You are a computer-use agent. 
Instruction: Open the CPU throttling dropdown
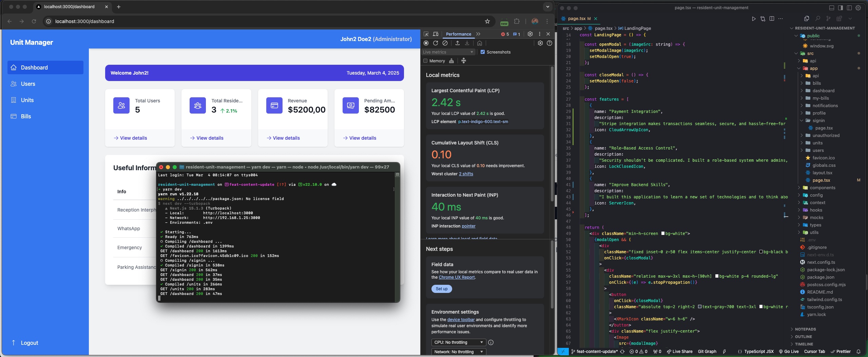(x=458, y=342)
